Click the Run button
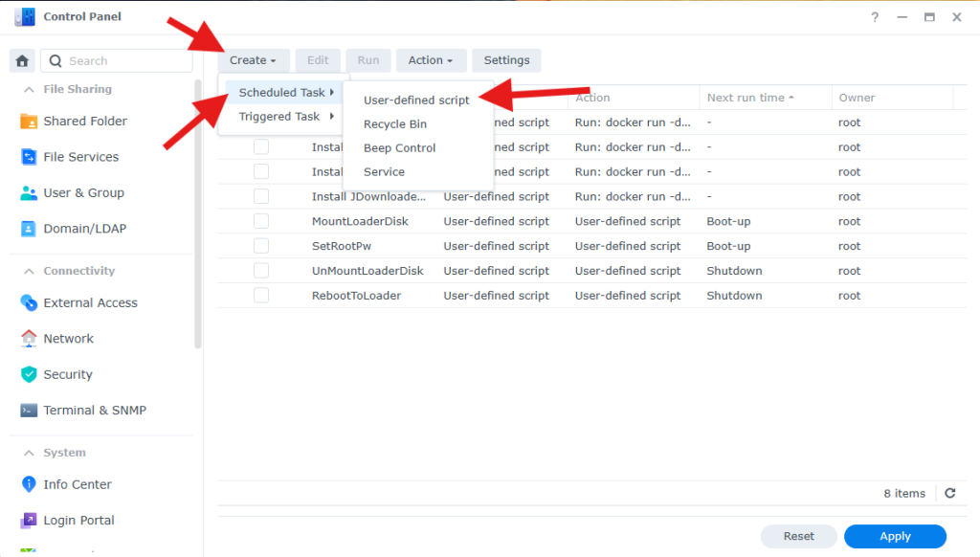This screenshot has width=980, height=557. (368, 60)
